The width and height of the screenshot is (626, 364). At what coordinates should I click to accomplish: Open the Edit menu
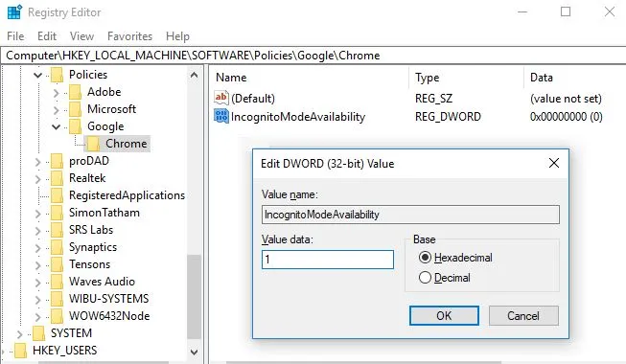point(47,36)
